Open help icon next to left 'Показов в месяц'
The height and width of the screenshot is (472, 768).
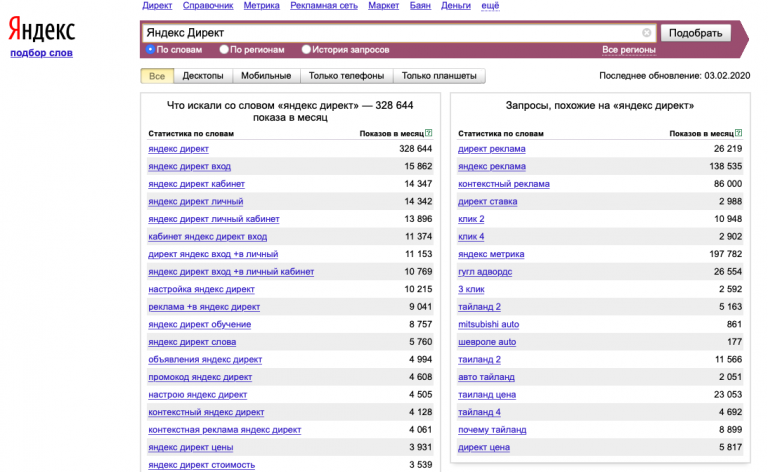[x=429, y=133]
